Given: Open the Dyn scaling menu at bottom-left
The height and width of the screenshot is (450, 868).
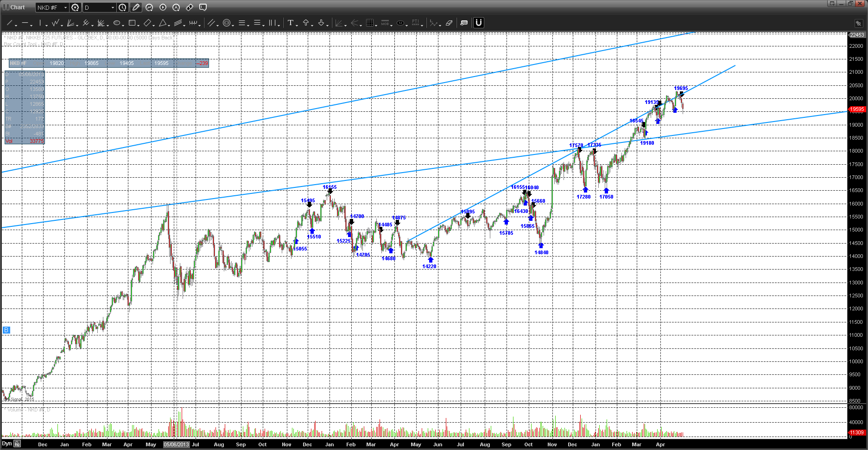Looking at the screenshot, I should [x=6, y=444].
